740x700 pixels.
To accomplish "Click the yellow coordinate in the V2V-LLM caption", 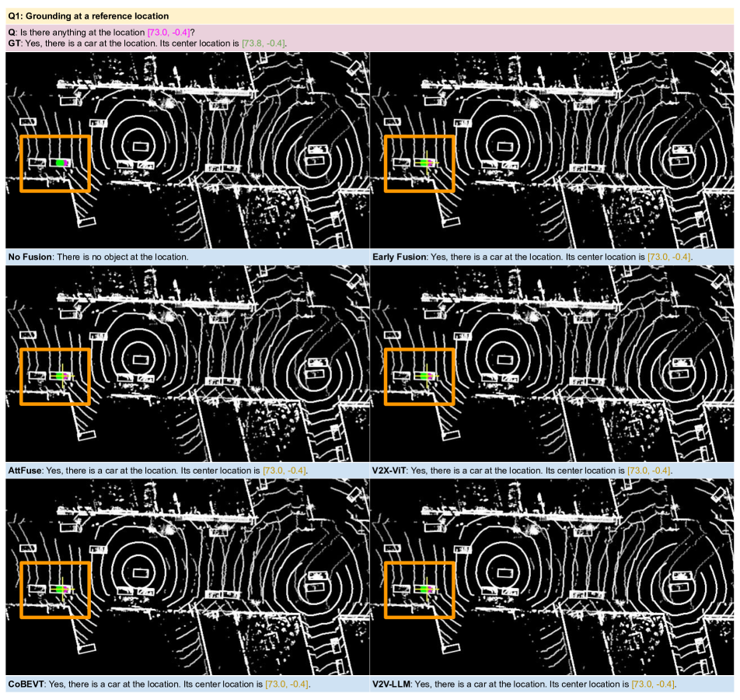I will click(x=653, y=684).
